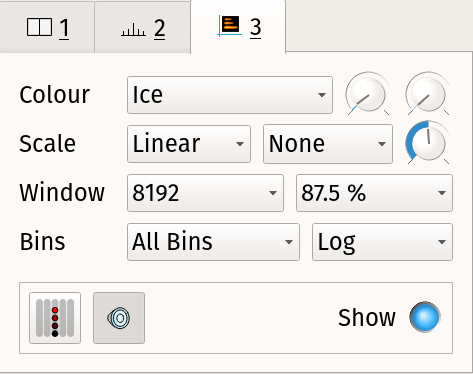Viewport: 473px width, 374px height.
Task: Click the Window label
Action: tap(62, 193)
